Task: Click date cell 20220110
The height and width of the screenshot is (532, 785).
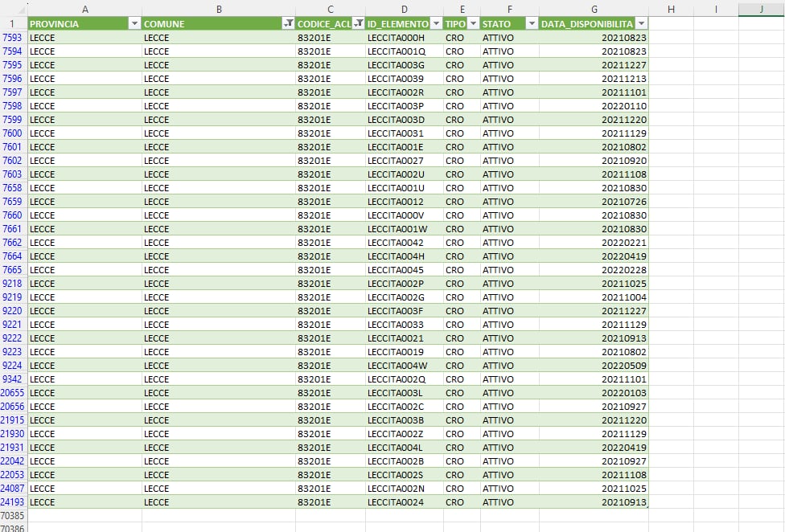Action: coord(594,106)
